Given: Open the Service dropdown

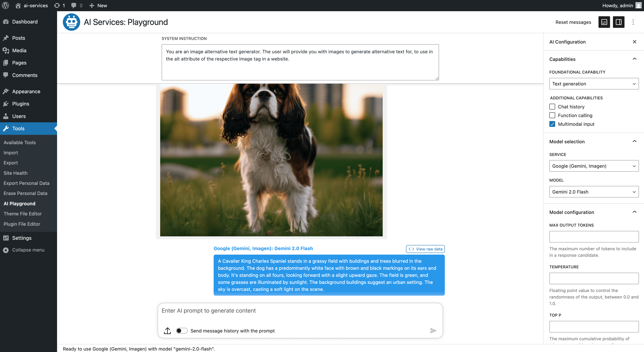Looking at the screenshot, I should pyautogui.click(x=594, y=166).
